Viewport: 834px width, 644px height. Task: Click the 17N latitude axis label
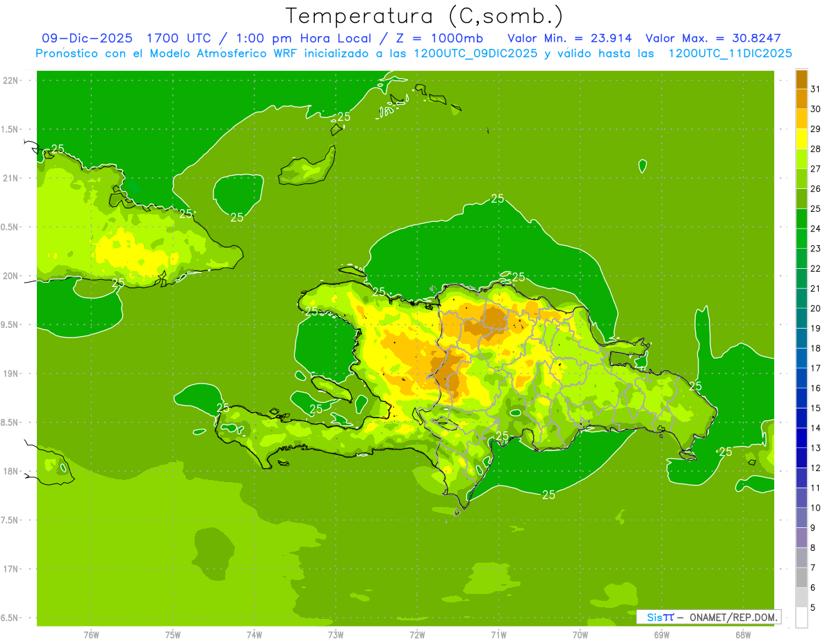pos(10,569)
